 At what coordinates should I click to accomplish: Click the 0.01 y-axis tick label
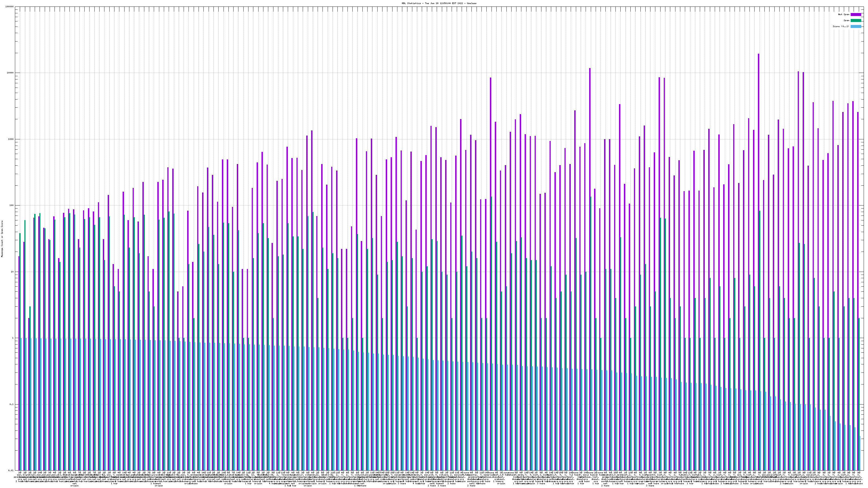11,470
